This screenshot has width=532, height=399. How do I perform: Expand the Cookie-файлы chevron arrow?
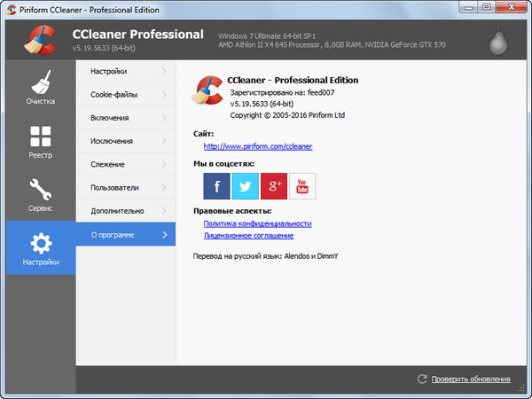164,94
